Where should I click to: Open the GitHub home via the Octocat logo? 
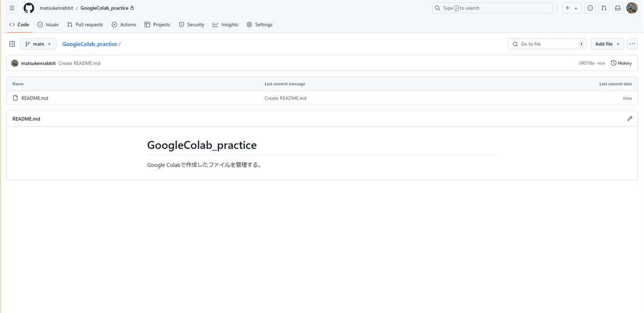[x=28, y=8]
